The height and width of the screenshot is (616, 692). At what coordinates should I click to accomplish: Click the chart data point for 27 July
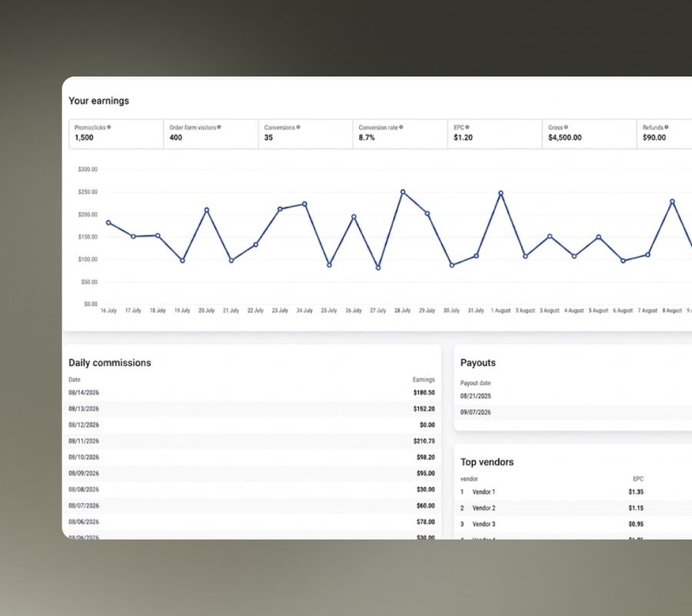378,268
